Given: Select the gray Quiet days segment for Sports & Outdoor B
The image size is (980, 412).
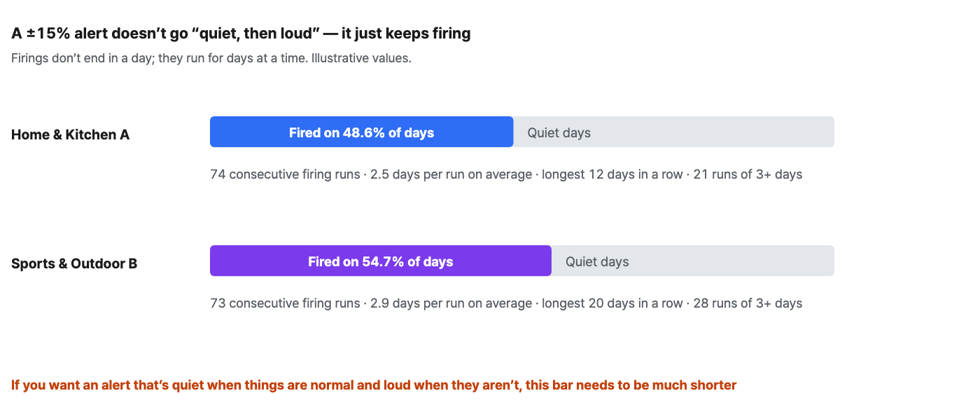Looking at the screenshot, I should click(x=693, y=261).
